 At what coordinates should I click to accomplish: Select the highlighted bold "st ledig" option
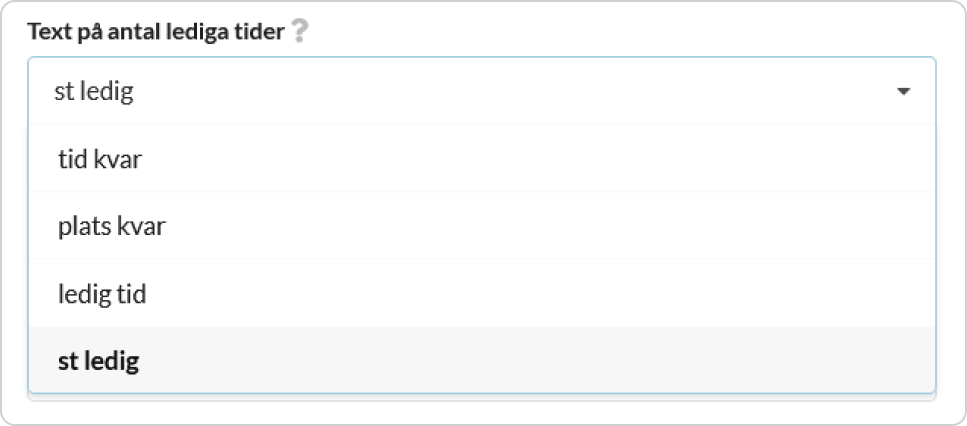[482, 361]
